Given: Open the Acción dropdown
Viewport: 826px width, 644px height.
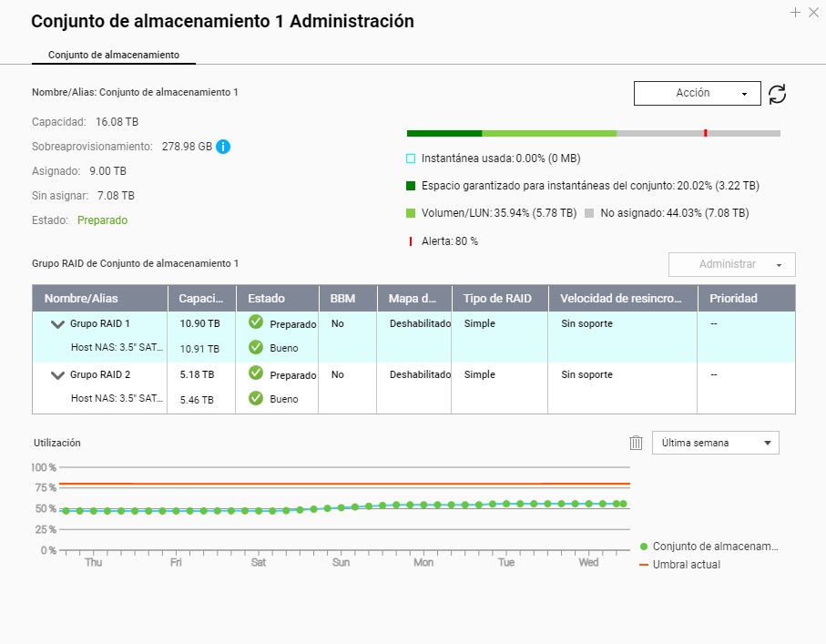Looking at the screenshot, I should [697, 93].
